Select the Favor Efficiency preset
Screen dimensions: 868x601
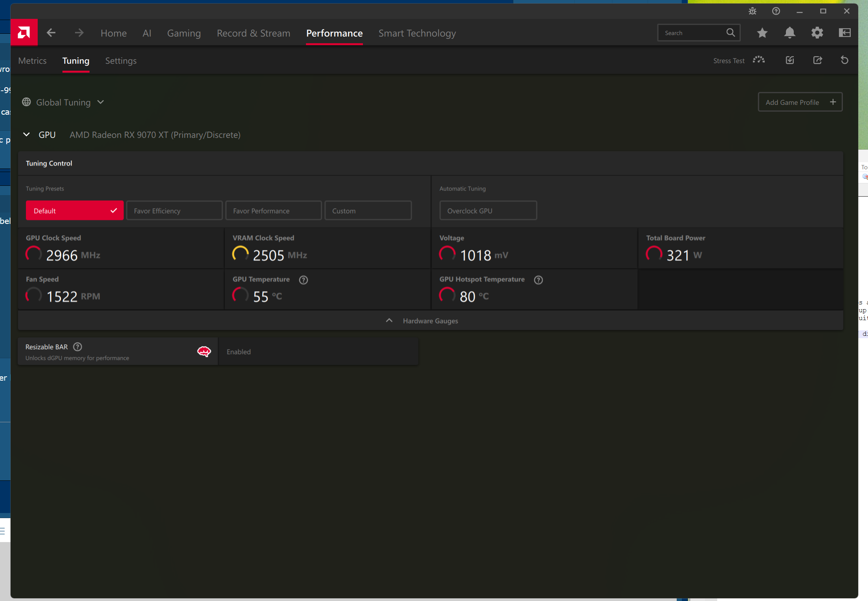click(x=174, y=211)
